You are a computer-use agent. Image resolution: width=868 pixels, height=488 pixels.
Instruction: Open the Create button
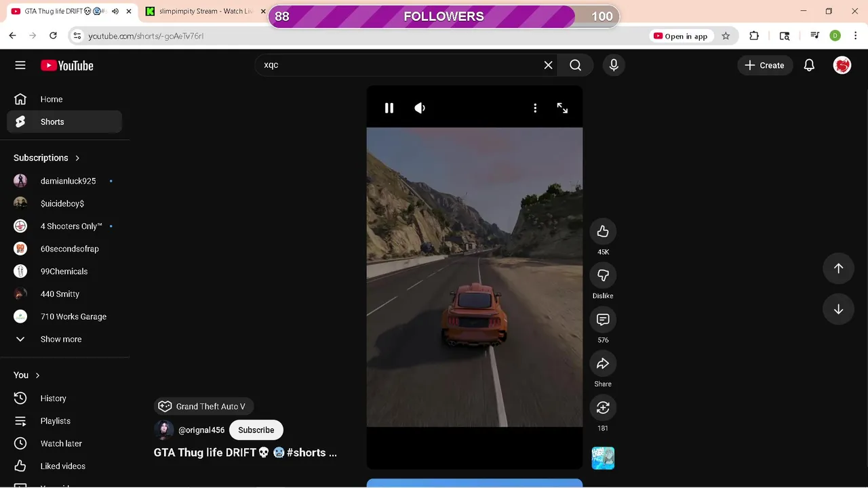(x=765, y=65)
